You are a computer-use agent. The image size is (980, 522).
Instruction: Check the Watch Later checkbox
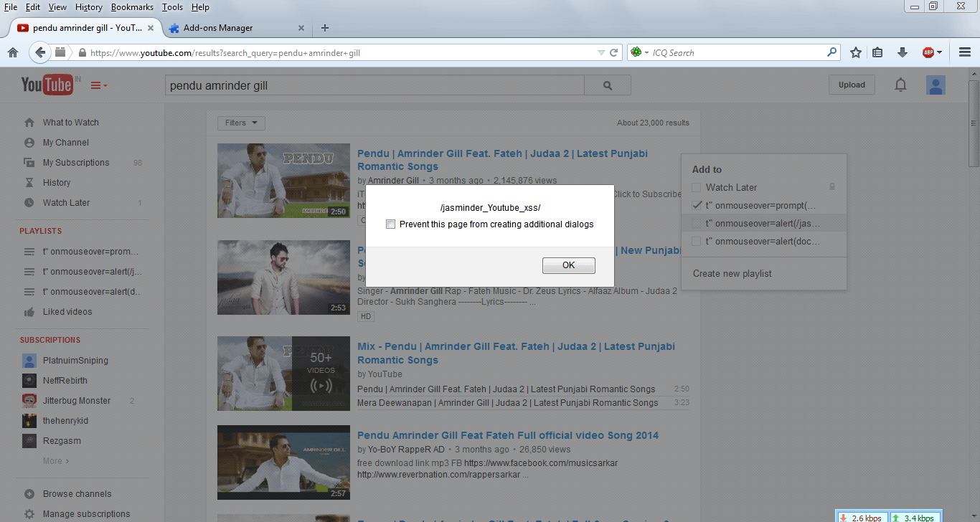coord(697,187)
